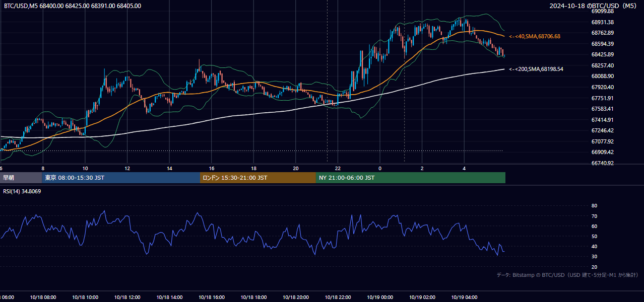The image size is (644, 302).
Task: Click price axis value 69099.88
Action: click(602, 11)
